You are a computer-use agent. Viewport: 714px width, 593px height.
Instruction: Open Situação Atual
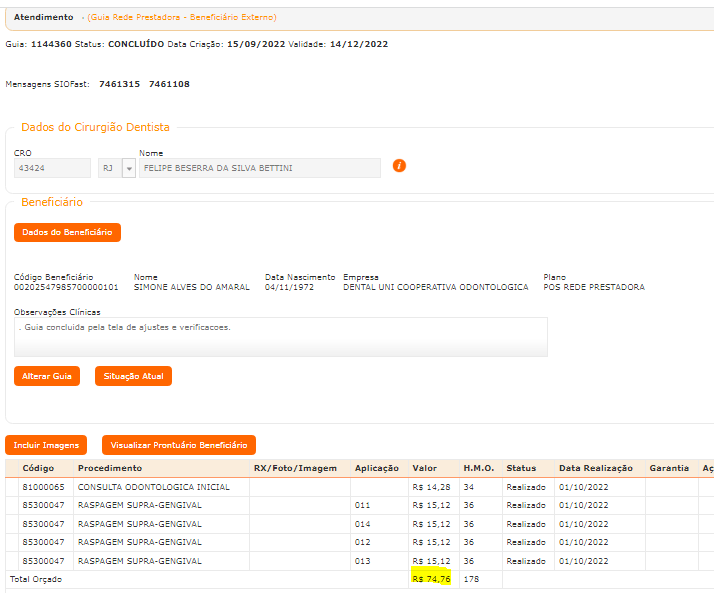point(134,376)
